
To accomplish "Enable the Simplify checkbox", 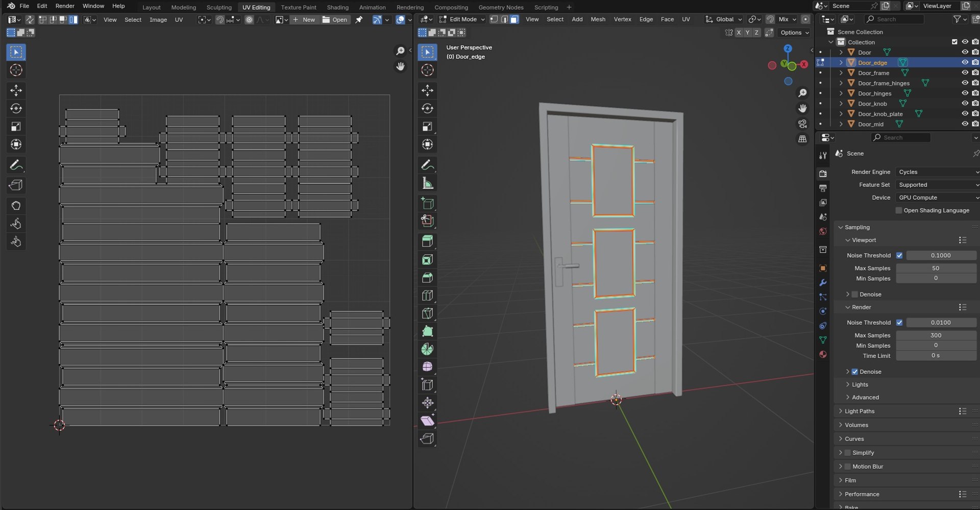I will tap(848, 453).
